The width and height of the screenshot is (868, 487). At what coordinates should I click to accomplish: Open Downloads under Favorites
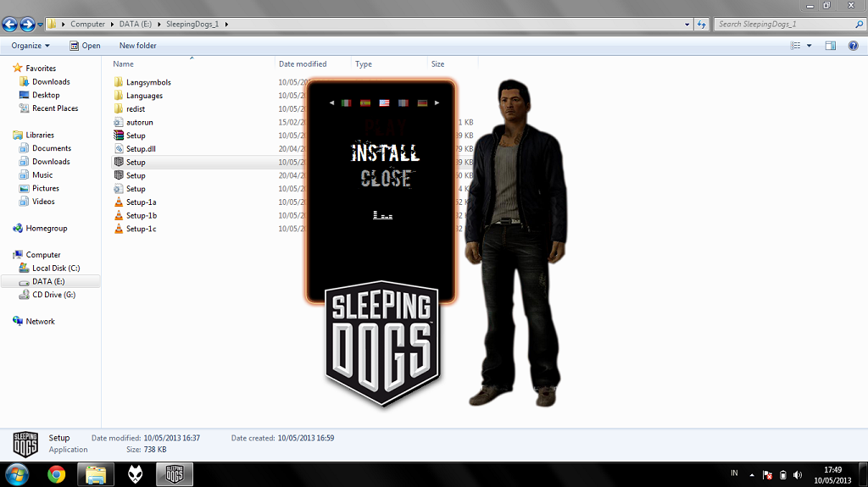pyautogui.click(x=51, y=82)
